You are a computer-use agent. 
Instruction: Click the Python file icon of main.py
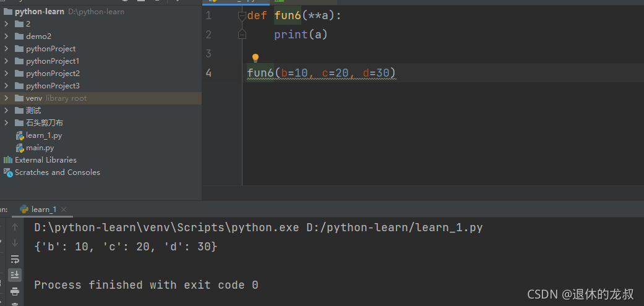(20, 148)
